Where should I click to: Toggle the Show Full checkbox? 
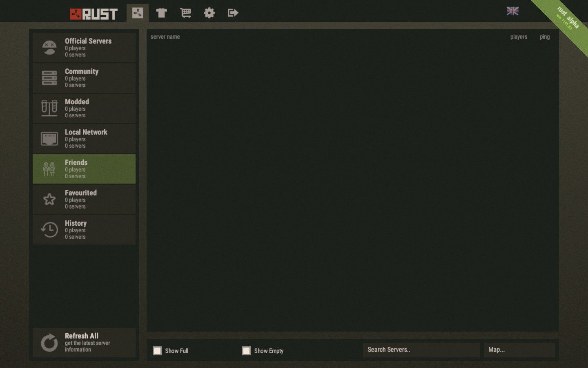point(157,351)
